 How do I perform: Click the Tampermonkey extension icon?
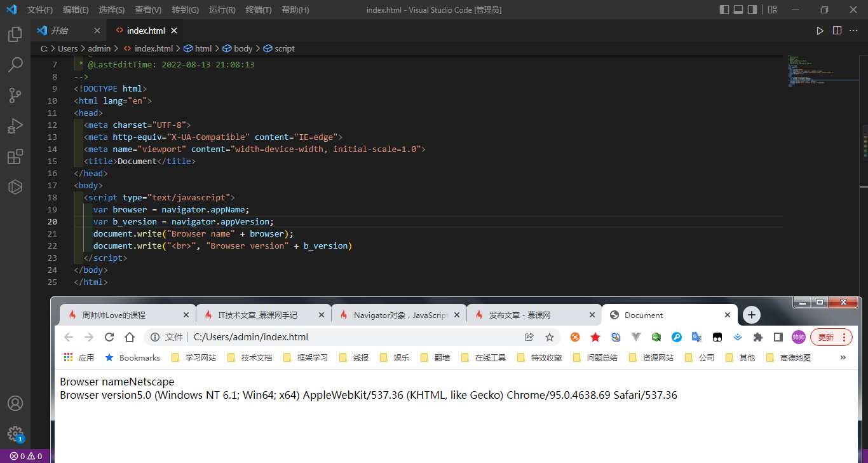point(717,337)
